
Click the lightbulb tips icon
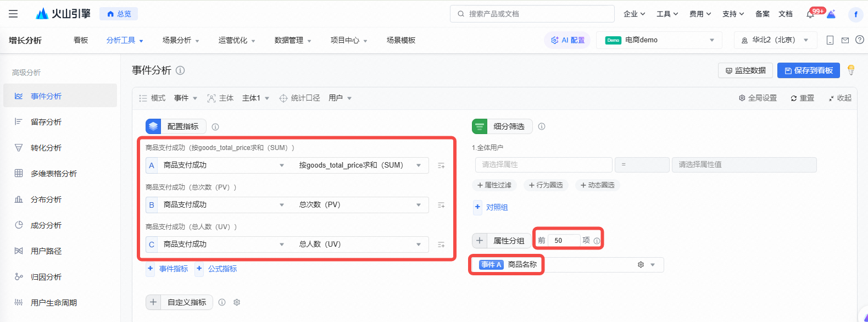point(851,70)
